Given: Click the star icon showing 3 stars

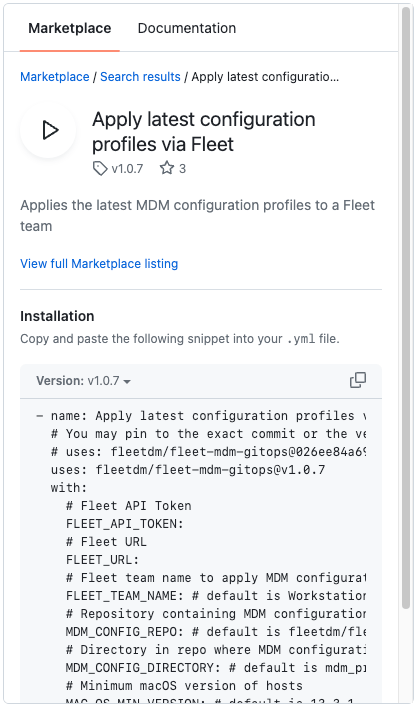Looking at the screenshot, I should [x=167, y=168].
